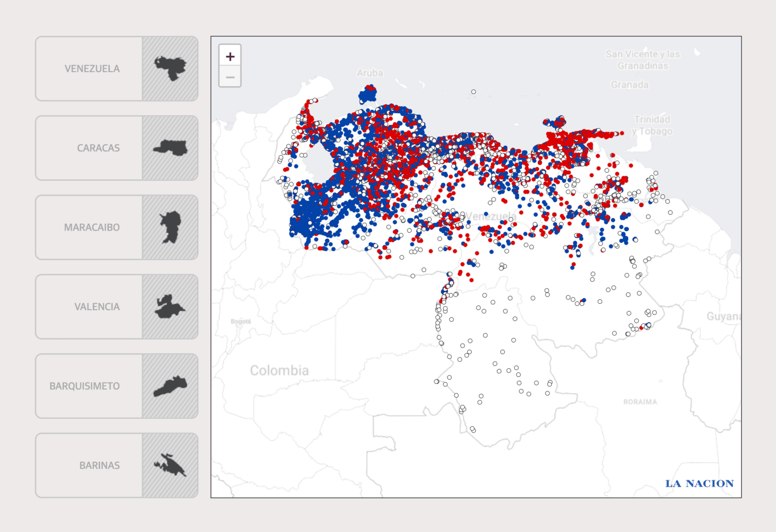Click the Granada label on the map

[x=630, y=85]
